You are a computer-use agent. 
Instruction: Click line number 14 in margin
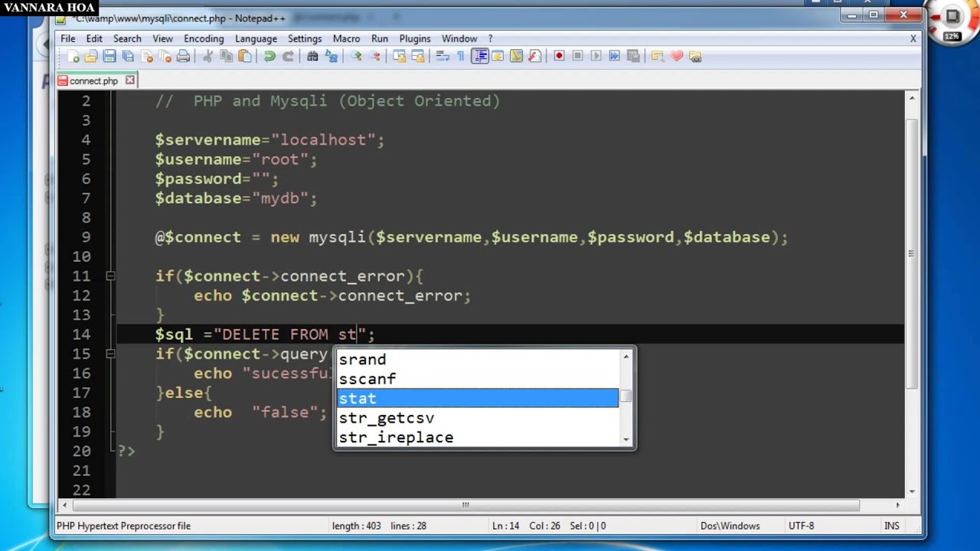pyautogui.click(x=81, y=334)
